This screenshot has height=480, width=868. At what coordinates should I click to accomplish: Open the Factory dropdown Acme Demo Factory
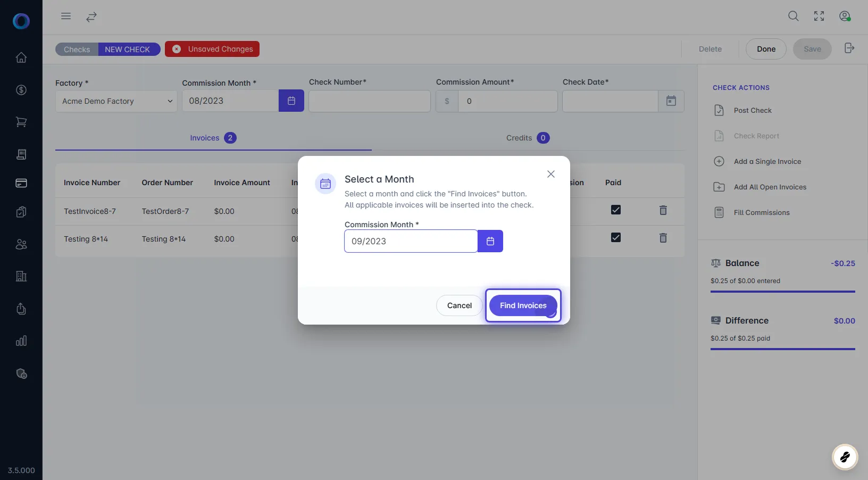click(116, 101)
